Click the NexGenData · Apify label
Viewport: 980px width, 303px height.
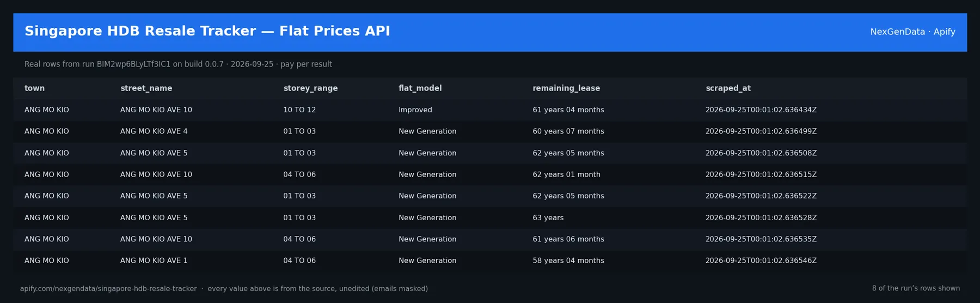coord(912,32)
